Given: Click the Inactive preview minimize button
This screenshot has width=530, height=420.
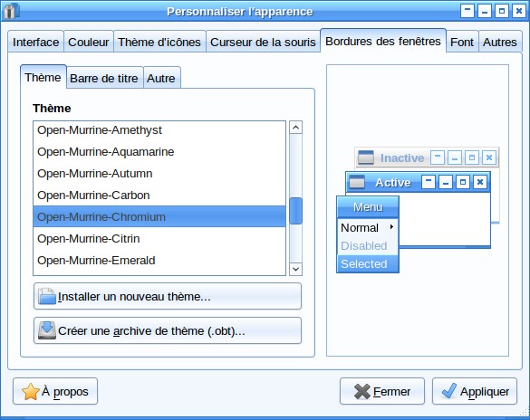Looking at the screenshot, I should pyautogui.click(x=455, y=157).
